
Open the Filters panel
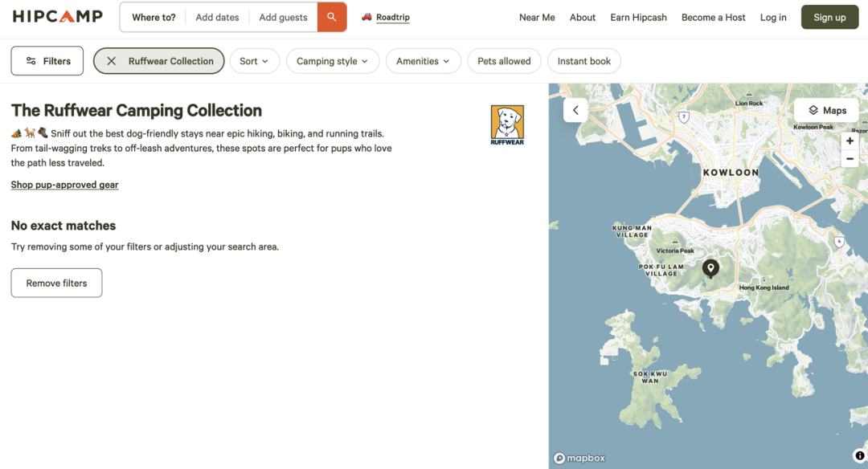(47, 61)
